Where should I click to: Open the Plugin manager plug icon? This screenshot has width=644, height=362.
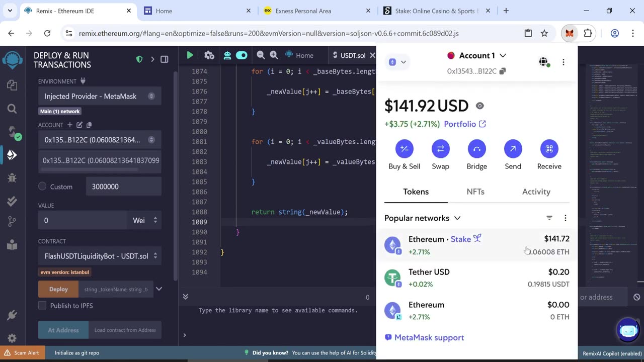[12, 315]
